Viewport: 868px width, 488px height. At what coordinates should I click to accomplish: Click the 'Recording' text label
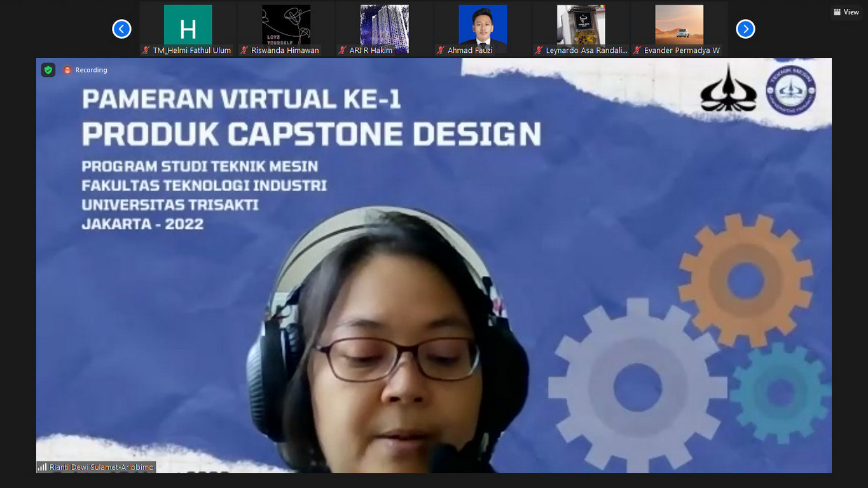pyautogui.click(x=91, y=70)
